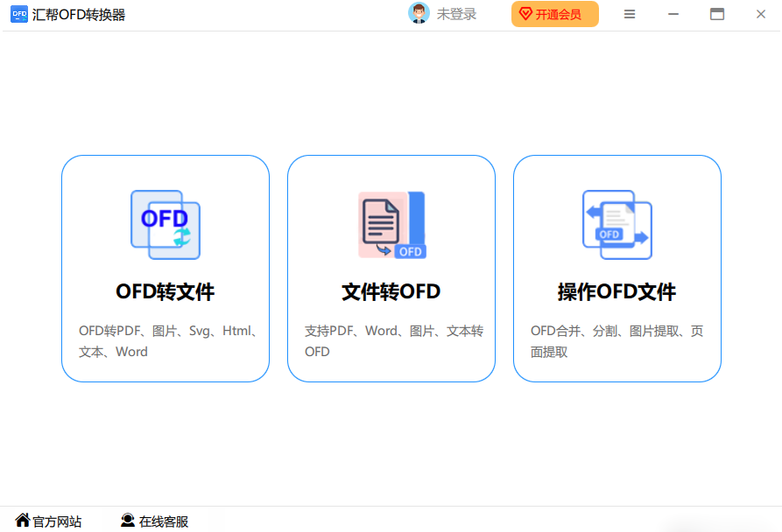Click the 文件转OFD document icon
The height and width of the screenshot is (532, 782).
(x=391, y=225)
